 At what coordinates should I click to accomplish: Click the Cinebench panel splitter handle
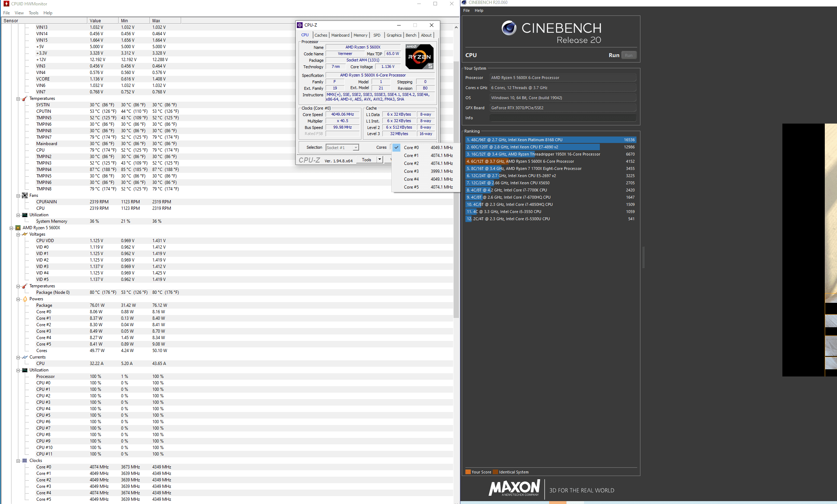pos(643,257)
